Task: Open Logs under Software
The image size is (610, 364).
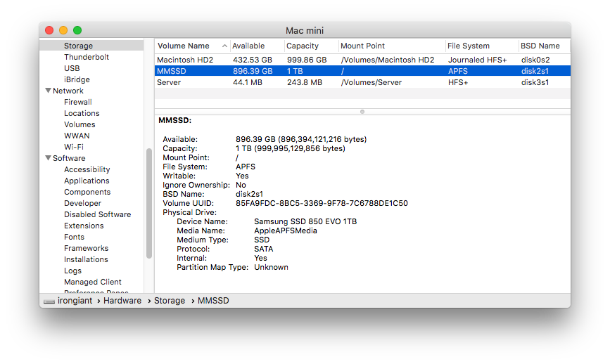Action: [x=72, y=271]
